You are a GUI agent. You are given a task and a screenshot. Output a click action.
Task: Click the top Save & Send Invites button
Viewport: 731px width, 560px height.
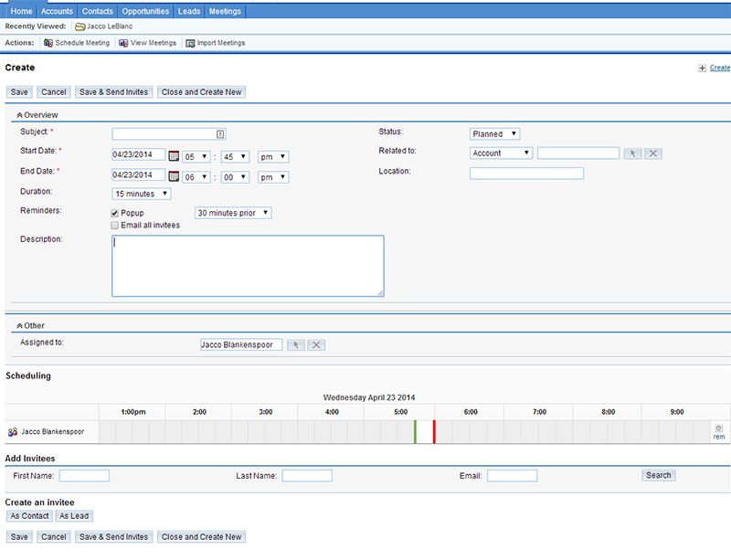(113, 92)
